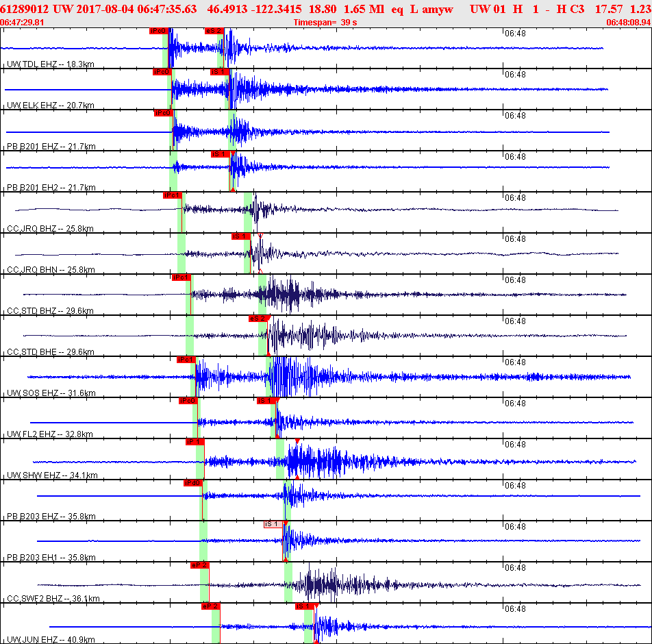
Task: Select the highlighted iS 1 flag on PB B203 EH1
Action: click(x=273, y=524)
